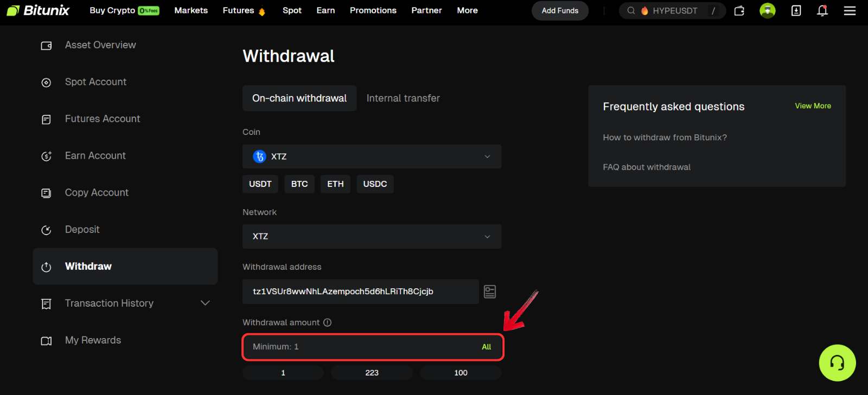Focus the withdrawal amount field
The image size is (868, 395).
click(x=373, y=347)
